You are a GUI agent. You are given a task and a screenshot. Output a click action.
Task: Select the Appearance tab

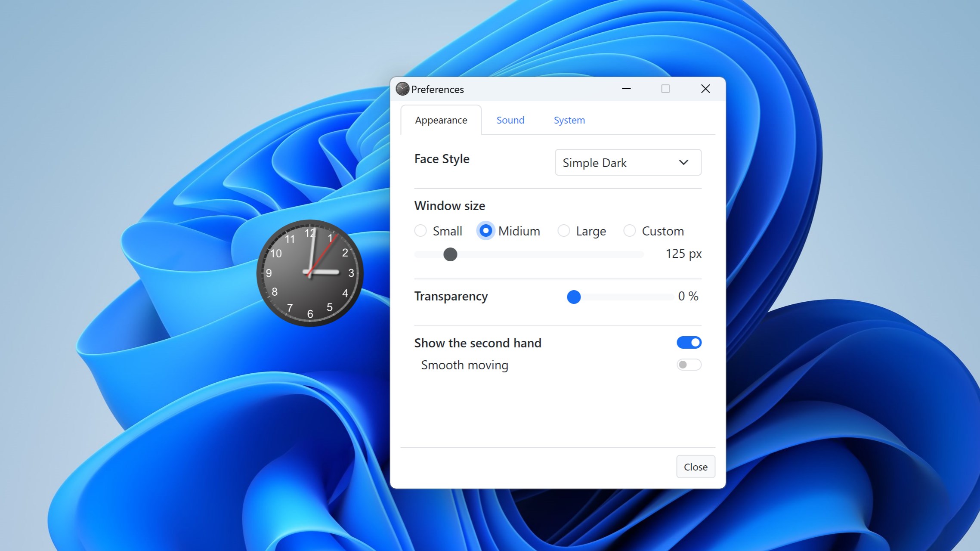pos(441,120)
